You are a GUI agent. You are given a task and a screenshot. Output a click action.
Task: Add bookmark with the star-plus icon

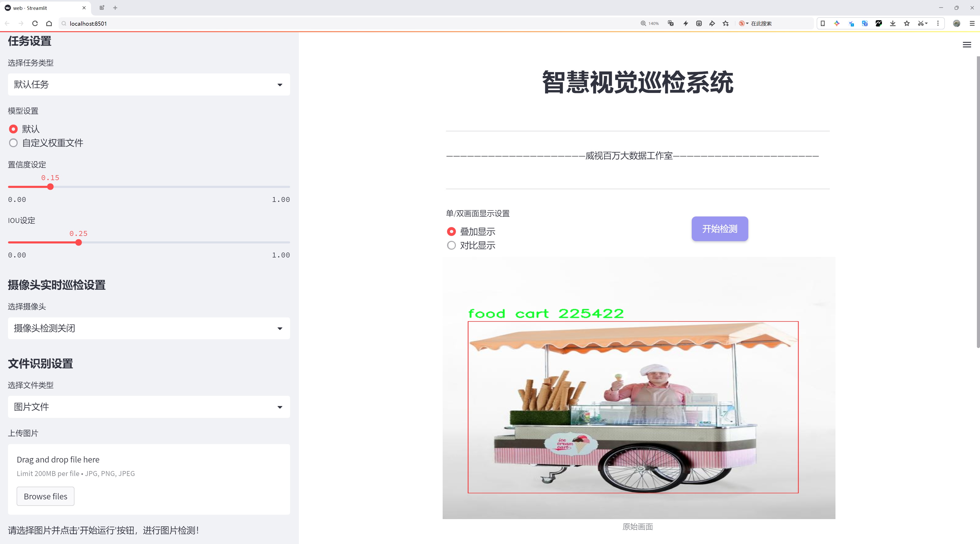pos(726,23)
